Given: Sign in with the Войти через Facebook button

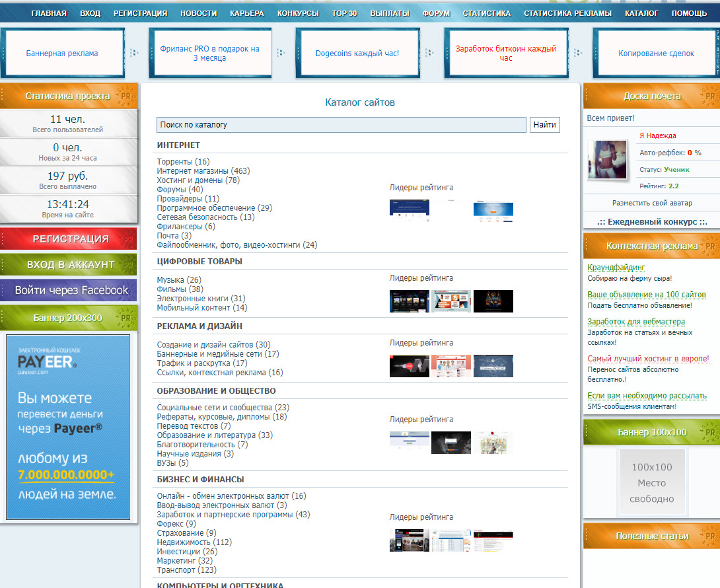Looking at the screenshot, I should (69, 290).
